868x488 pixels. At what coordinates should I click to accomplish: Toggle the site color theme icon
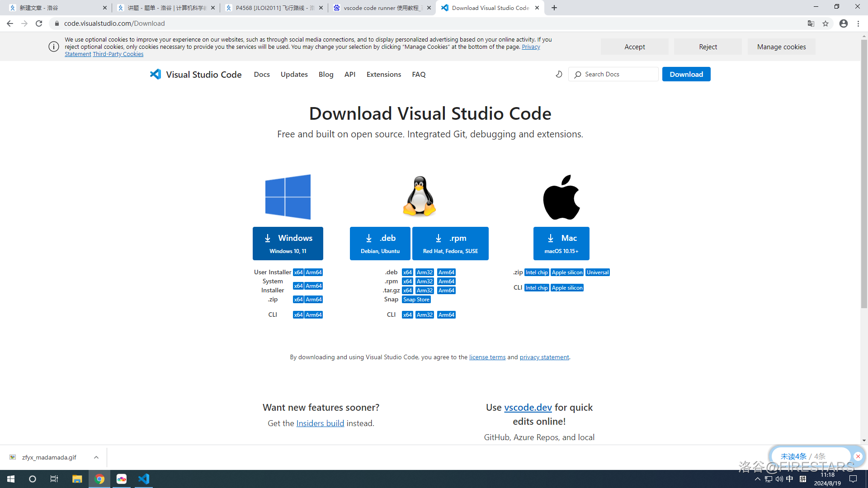pos(559,74)
